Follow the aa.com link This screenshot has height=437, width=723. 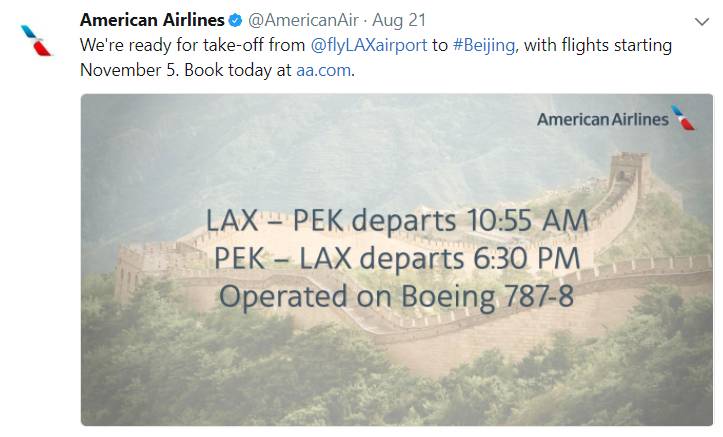click(324, 71)
